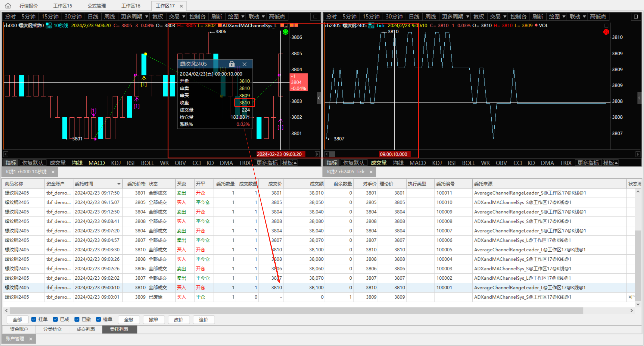This screenshot has width=644, height=346.
Task: Toggle the 已成 checkbox
Action: 55,320
